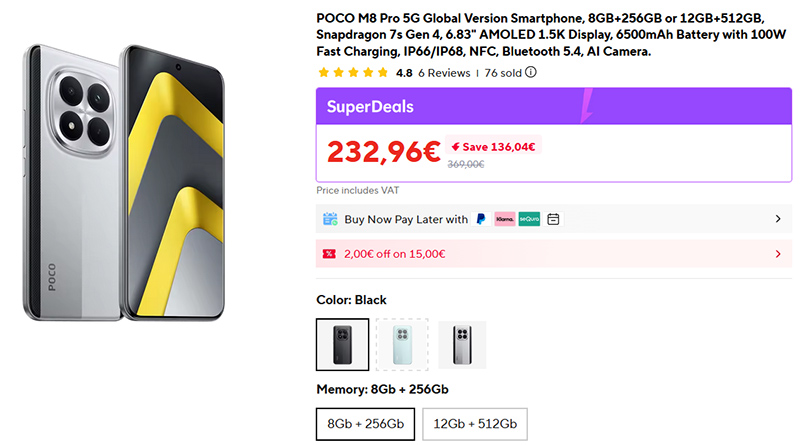Image resolution: width=800 pixels, height=445 pixels.
Task: Click the Klarna payment logo
Action: click(504, 219)
